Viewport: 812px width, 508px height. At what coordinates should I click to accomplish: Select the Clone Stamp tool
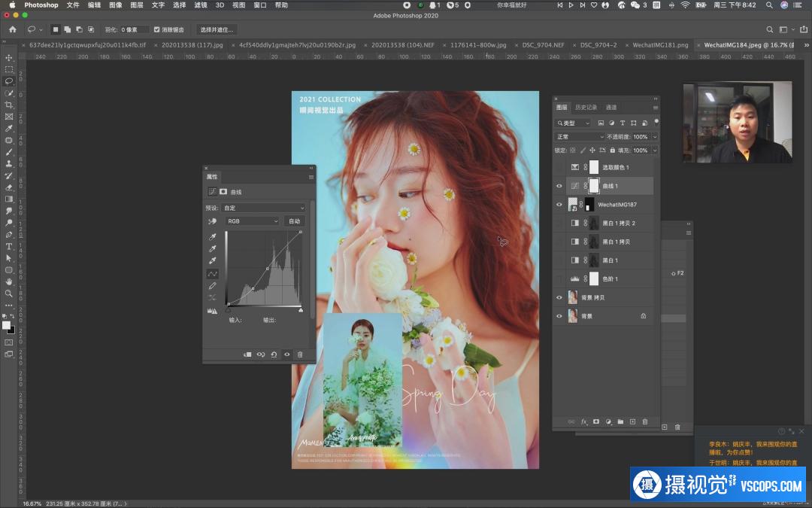(x=9, y=164)
